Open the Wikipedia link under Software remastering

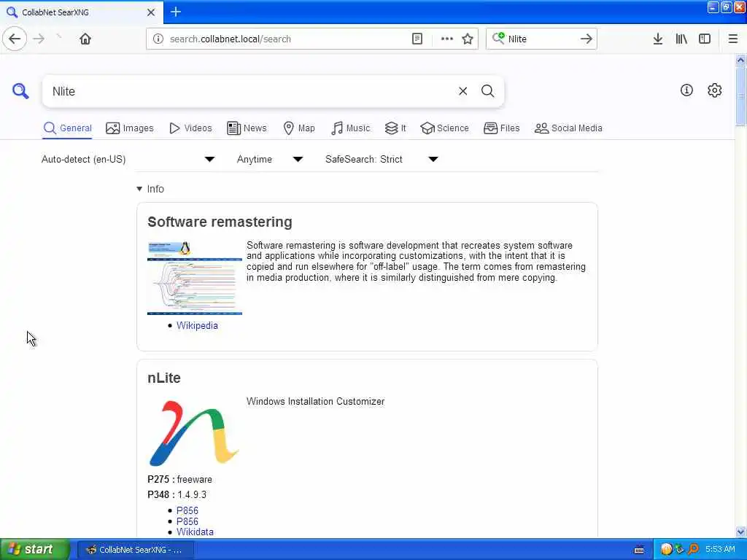click(197, 326)
